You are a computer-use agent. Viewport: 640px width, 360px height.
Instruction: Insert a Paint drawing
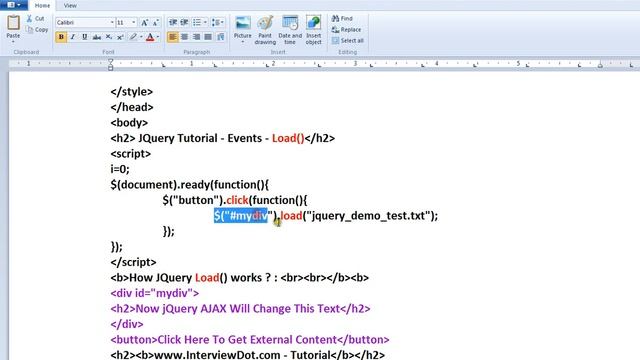(x=265, y=30)
